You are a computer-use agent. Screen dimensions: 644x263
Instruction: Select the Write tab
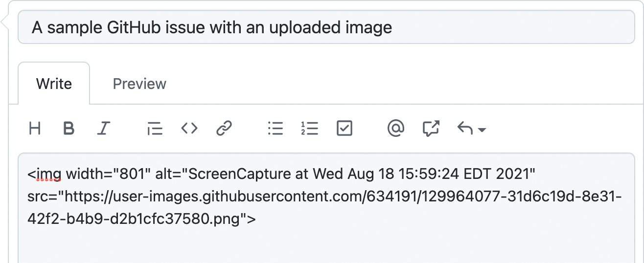(x=54, y=84)
